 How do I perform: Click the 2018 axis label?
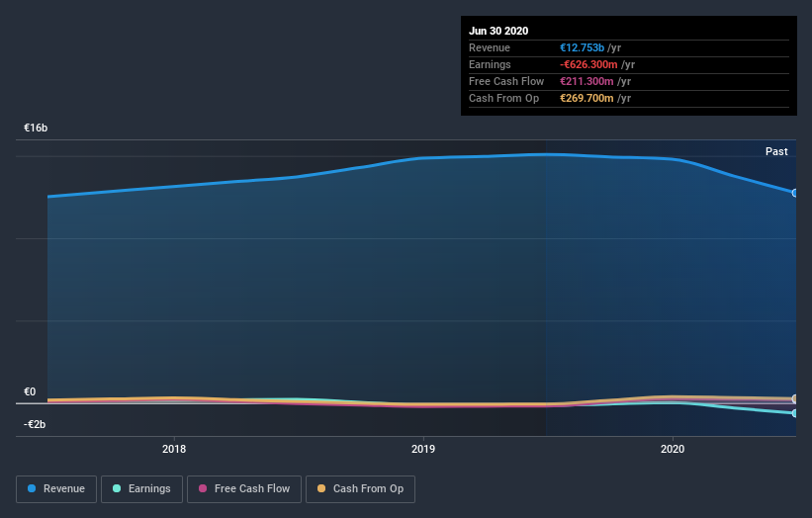click(174, 449)
